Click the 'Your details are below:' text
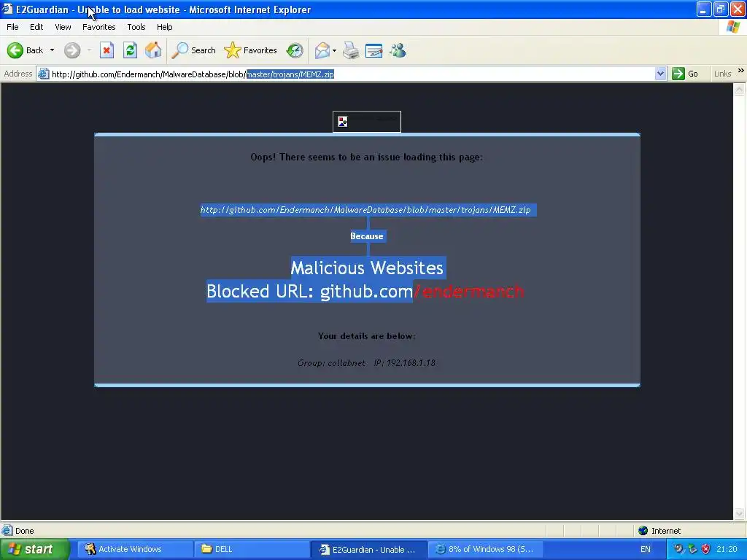This screenshot has width=747, height=560. [x=367, y=335]
